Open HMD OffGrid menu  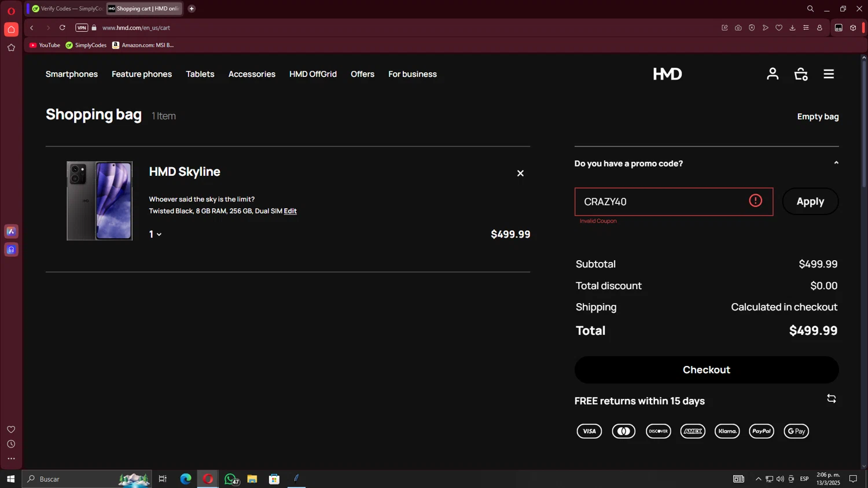(313, 74)
